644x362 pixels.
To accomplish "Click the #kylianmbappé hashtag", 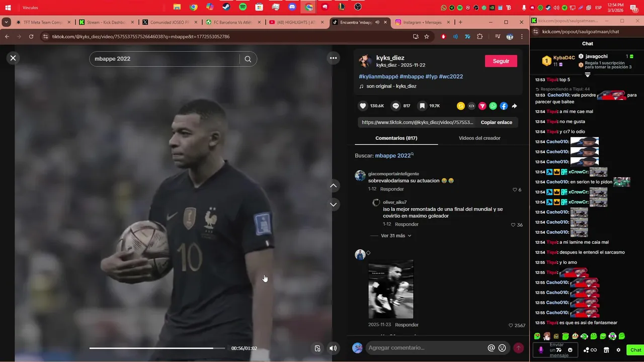I will click(x=378, y=76).
